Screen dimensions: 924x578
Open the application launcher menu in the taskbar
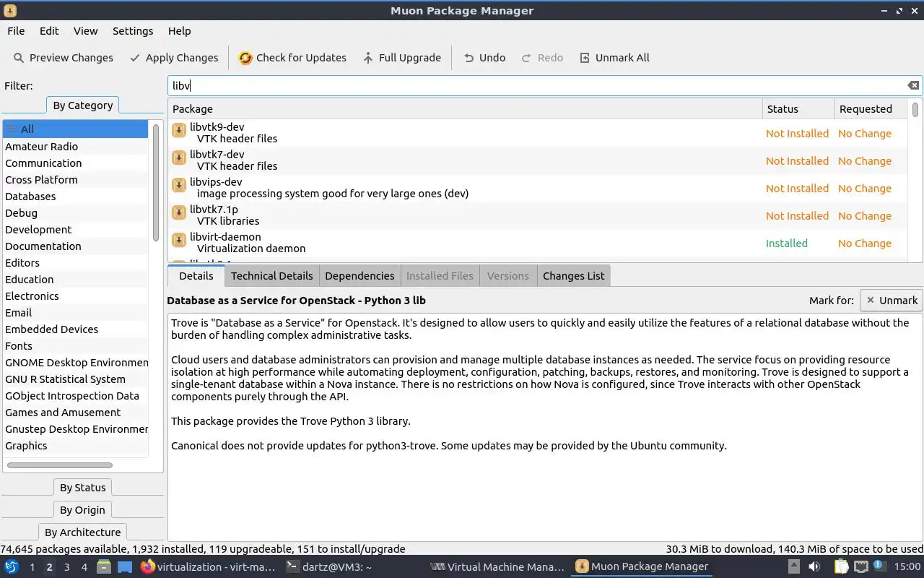coord(12,566)
